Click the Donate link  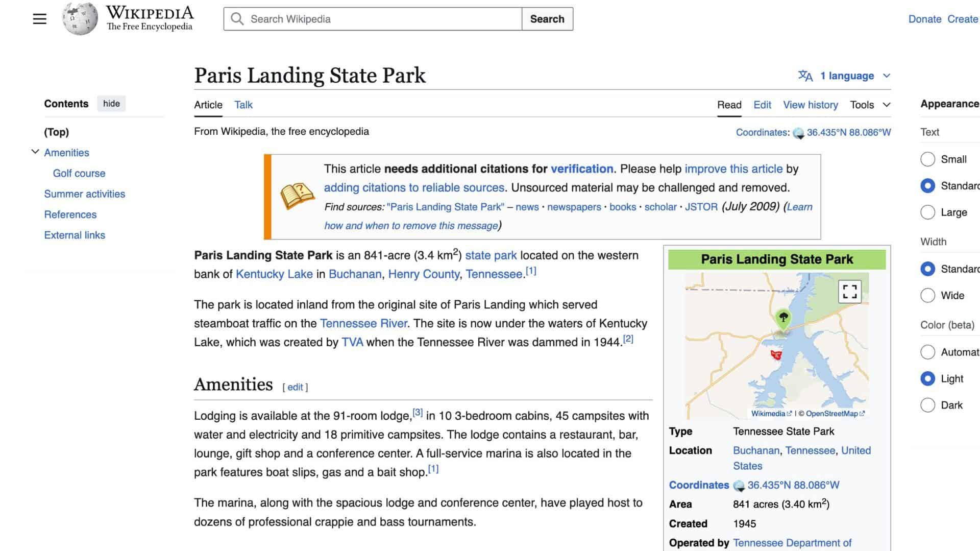coord(924,19)
